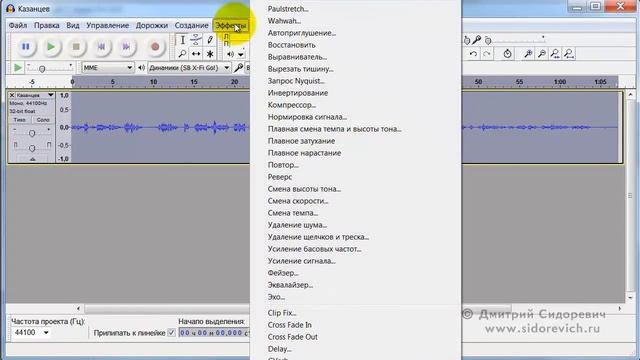Fit project to window with the zoom icon

click(569, 53)
